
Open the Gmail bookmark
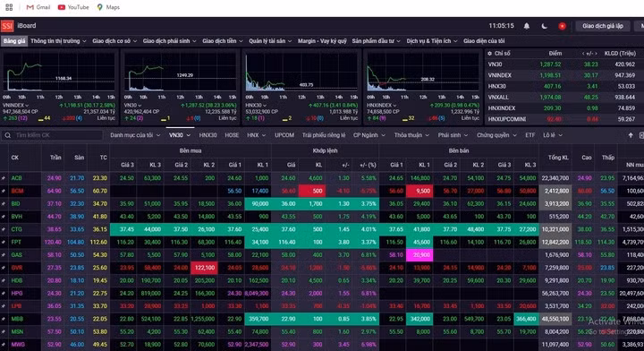coord(38,7)
